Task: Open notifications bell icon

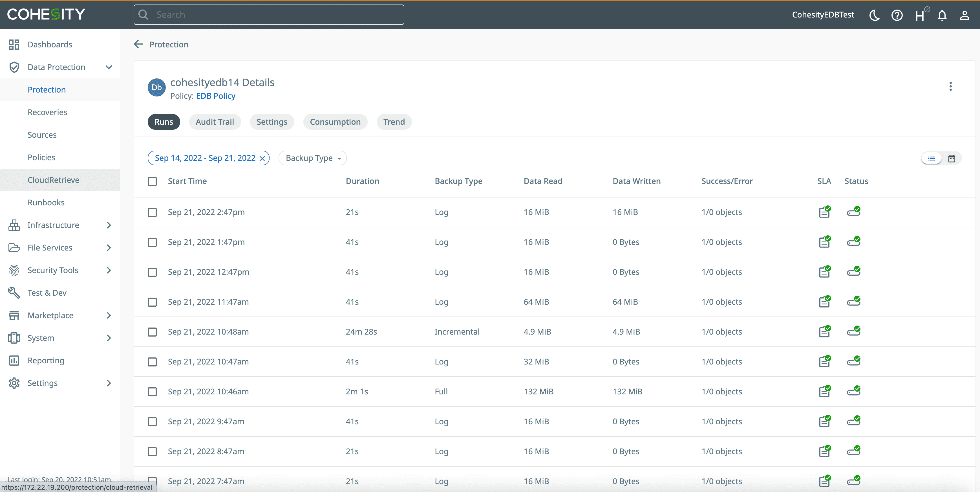Action: (x=942, y=15)
